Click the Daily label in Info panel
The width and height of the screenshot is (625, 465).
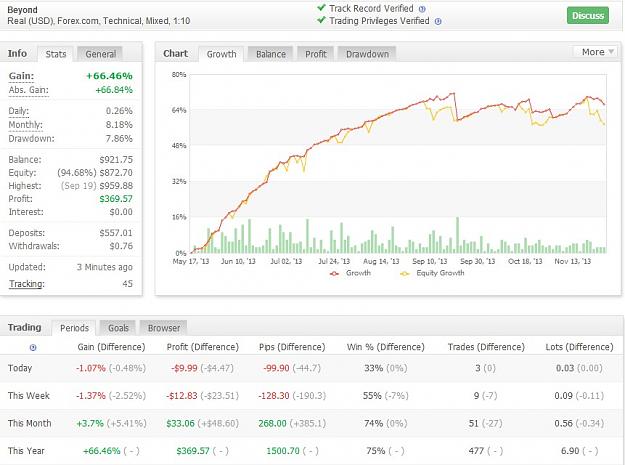[x=18, y=111]
